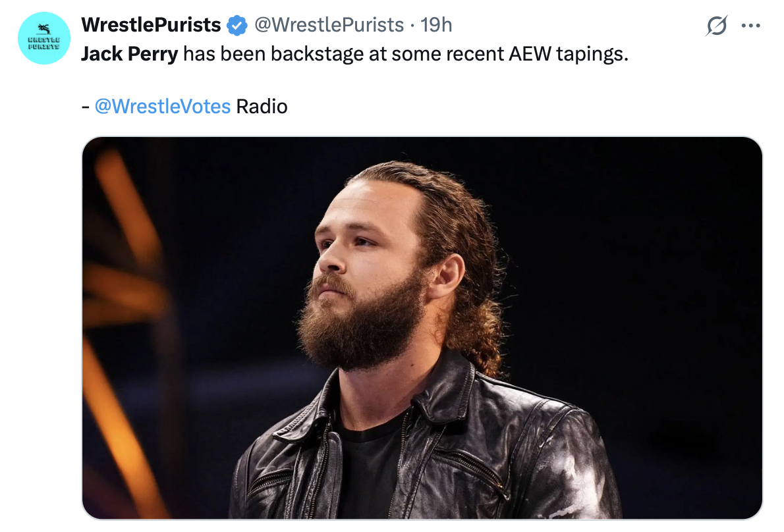
Task: Open the 19h timestamp permalink
Action: coord(436,25)
